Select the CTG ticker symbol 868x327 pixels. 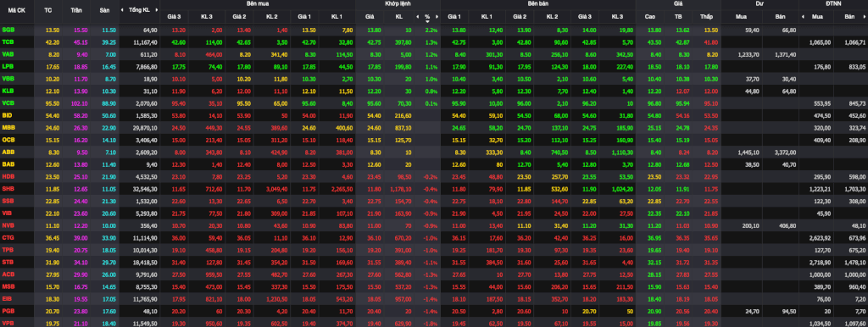pos(8,237)
